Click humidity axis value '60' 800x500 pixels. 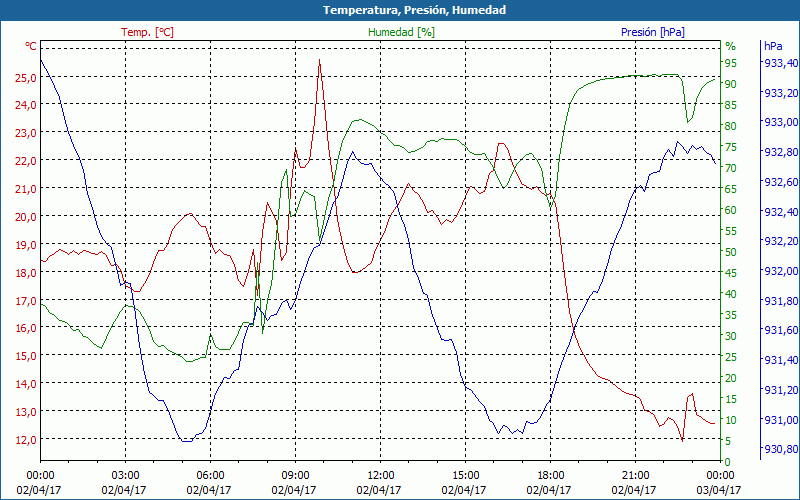(731, 210)
